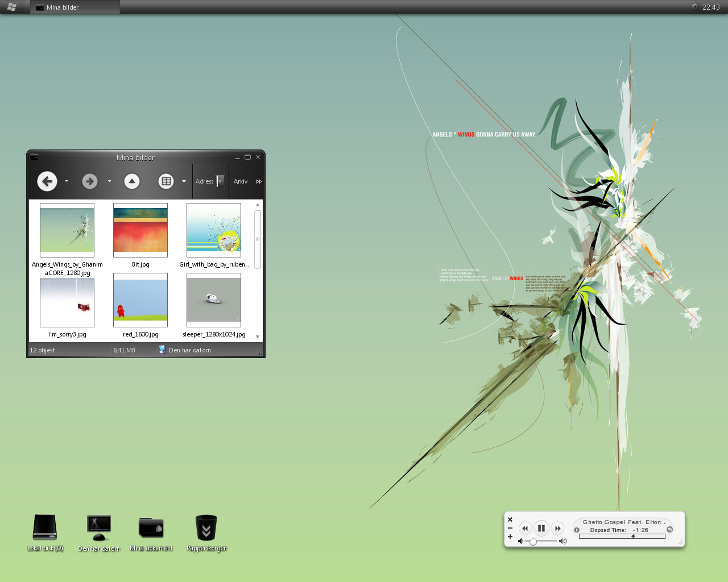Go up one folder level
Viewport: 728px width, 582px height.
(x=132, y=181)
